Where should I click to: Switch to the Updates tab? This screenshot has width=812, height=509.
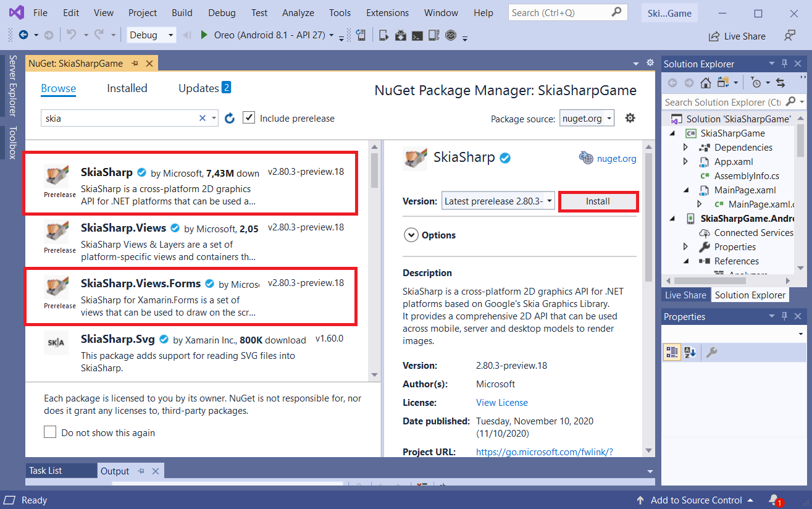199,88
